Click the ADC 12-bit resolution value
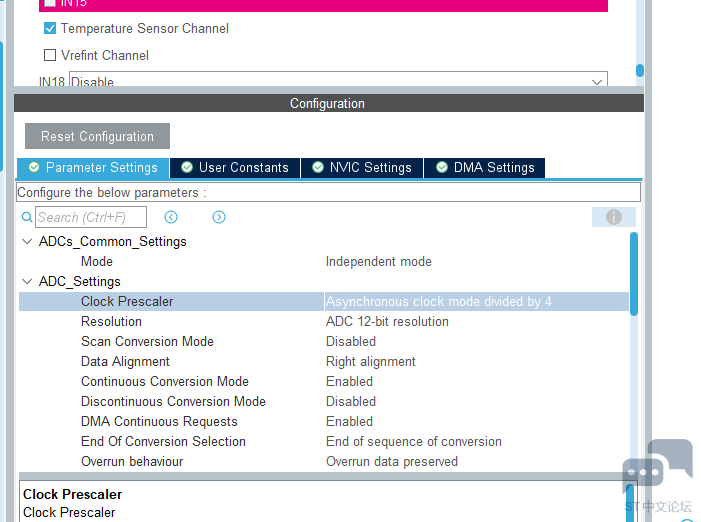This screenshot has width=701, height=522. coord(387,321)
